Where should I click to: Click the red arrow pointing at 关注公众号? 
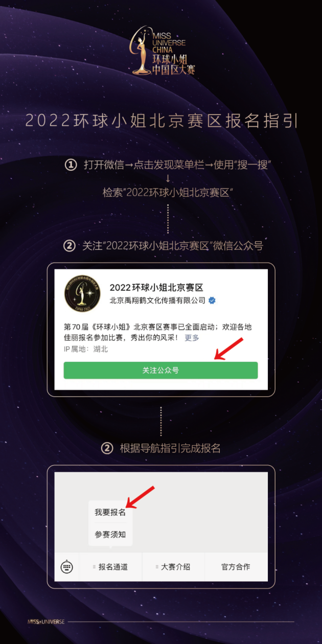(x=228, y=349)
